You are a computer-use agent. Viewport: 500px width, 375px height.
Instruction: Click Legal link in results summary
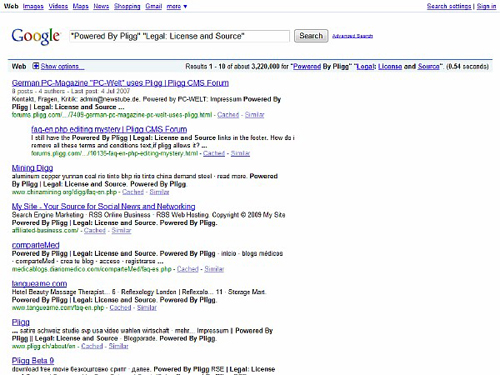pyautogui.click(x=365, y=66)
